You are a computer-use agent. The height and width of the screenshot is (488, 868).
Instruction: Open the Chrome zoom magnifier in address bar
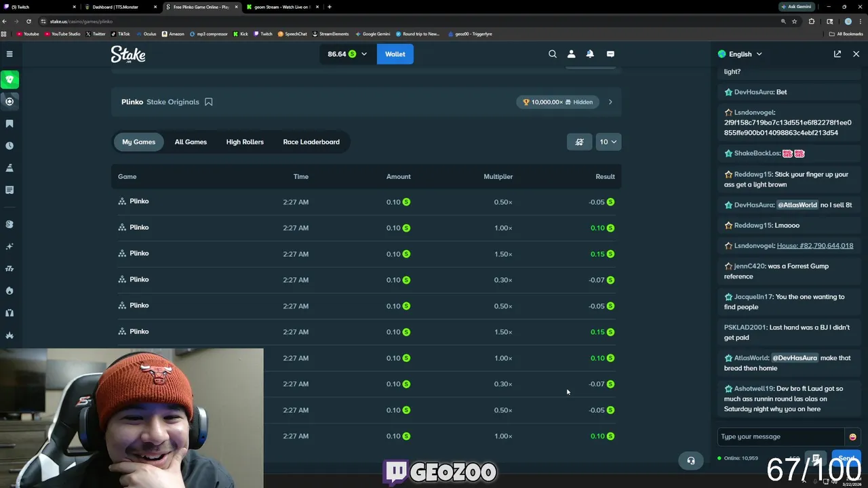[x=783, y=21]
